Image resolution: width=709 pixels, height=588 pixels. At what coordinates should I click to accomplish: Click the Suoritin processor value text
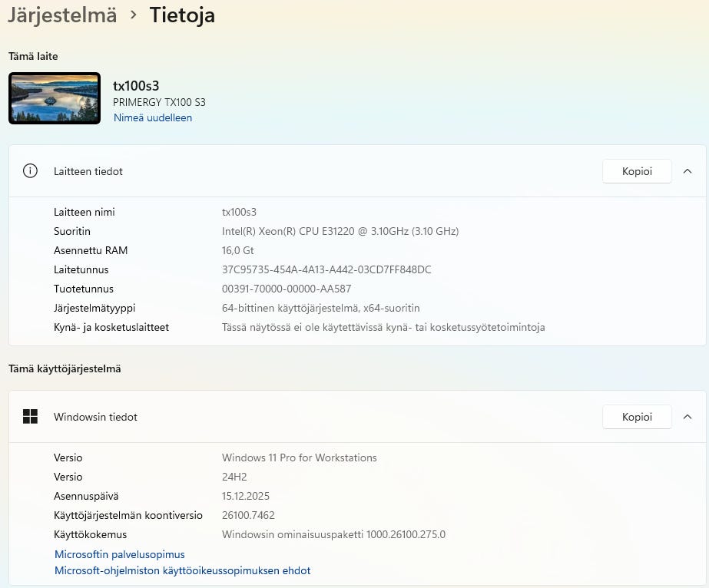click(340, 231)
